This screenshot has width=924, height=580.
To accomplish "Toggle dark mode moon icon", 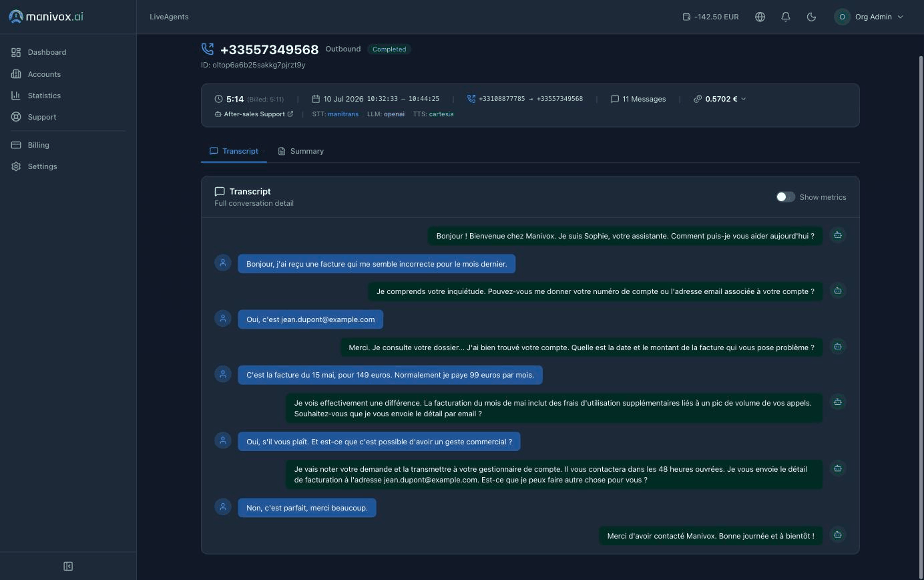I will coord(811,17).
